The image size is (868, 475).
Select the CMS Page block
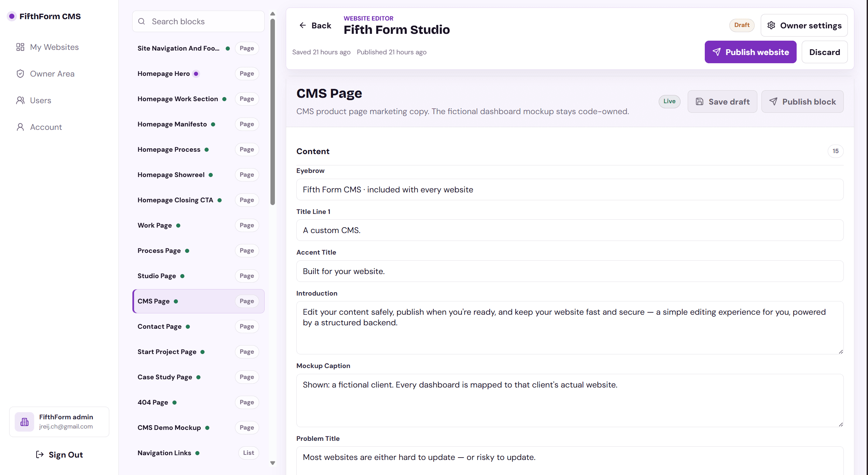pyautogui.click(x=198, y=301)
